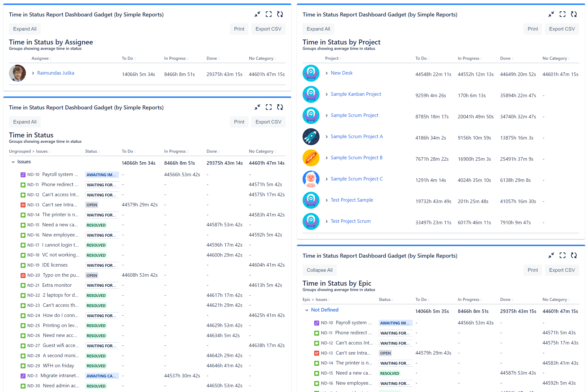Screen dimensions: 587x392
Task: Click Raimundas Juška's avatar photo
Action: (17, 73)
